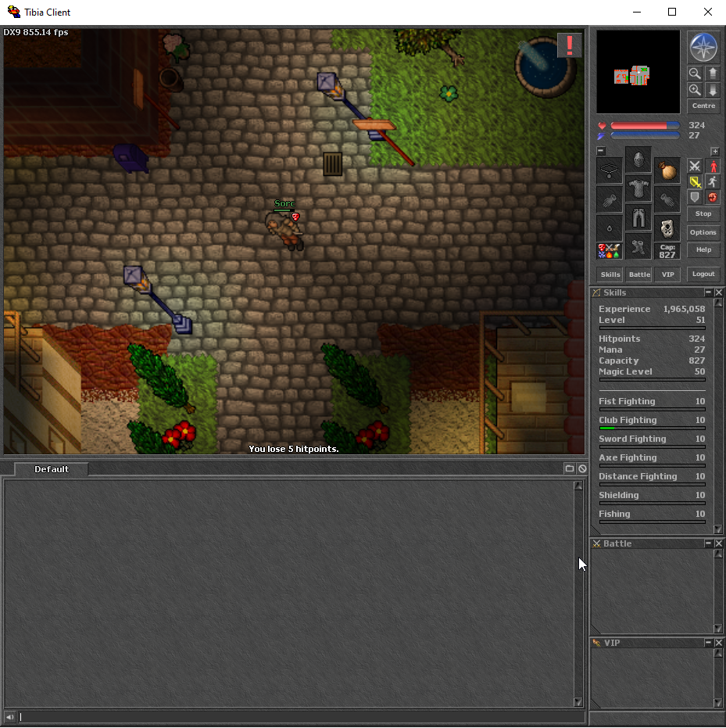Click the Club Fighting progress bar
Image resolution: width=726 pixels, height=728 pixels.
tap(653, 428)
